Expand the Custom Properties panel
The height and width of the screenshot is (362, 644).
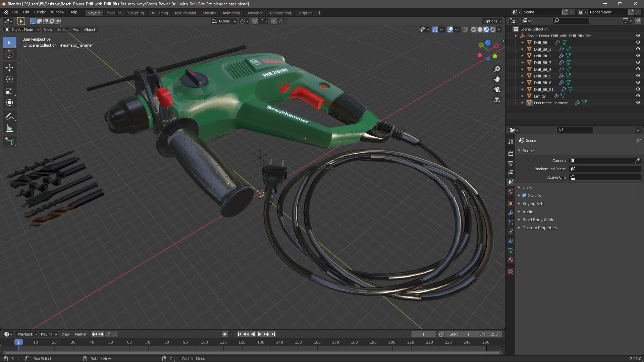tap(539, 228)
